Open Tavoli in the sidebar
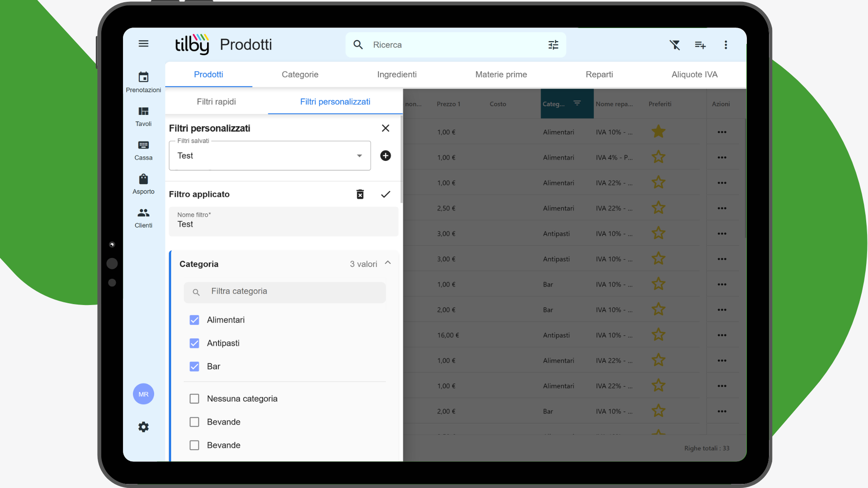Viewport: 868px width, 488px height. [x=143, y=117]
